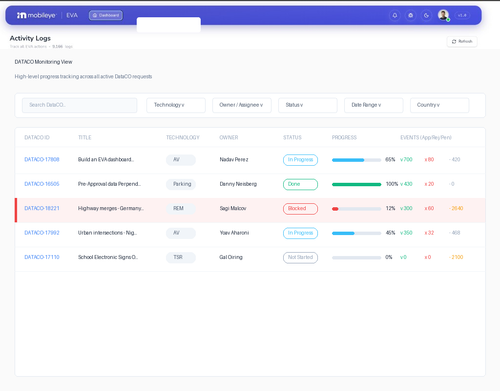Click the 100% green progress bar
The width and height of the screenshot is (500, 391).
(356, 184)
